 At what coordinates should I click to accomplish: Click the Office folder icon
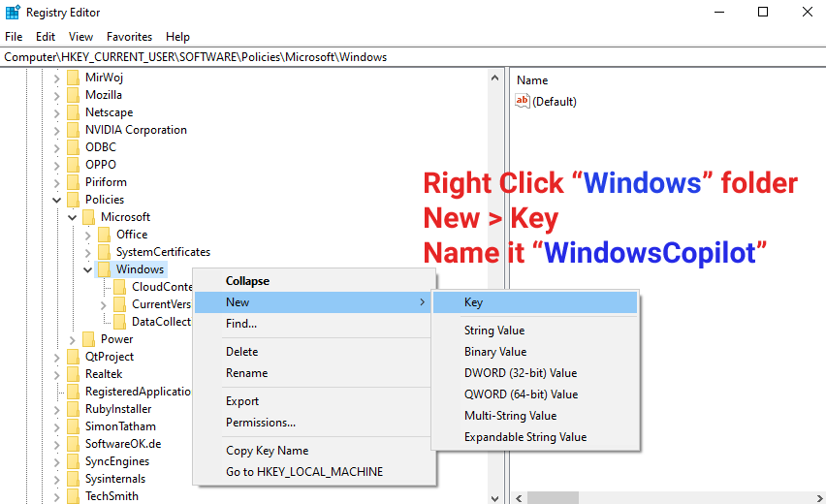pyautogui.click(x=105, y=235)
